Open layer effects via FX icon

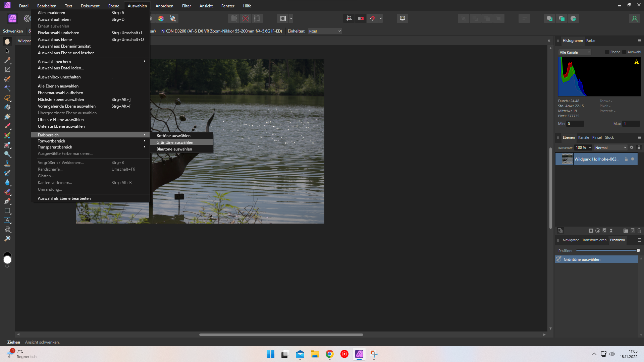coord(604,231)
